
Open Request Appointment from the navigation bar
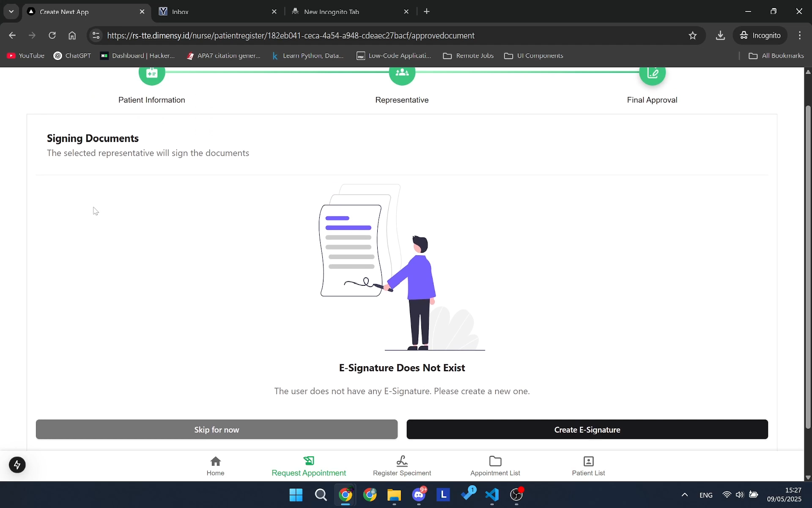coord(308,466)
